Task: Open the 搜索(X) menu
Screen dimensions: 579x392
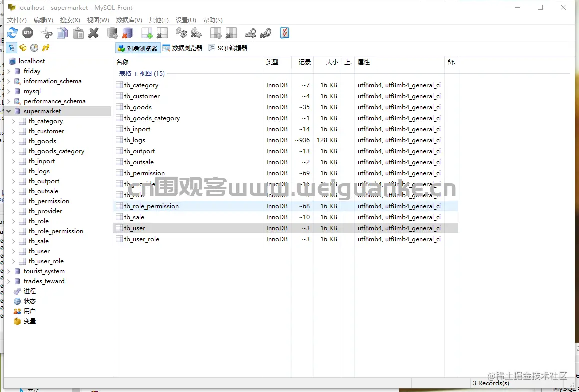Action: (70, 20)
